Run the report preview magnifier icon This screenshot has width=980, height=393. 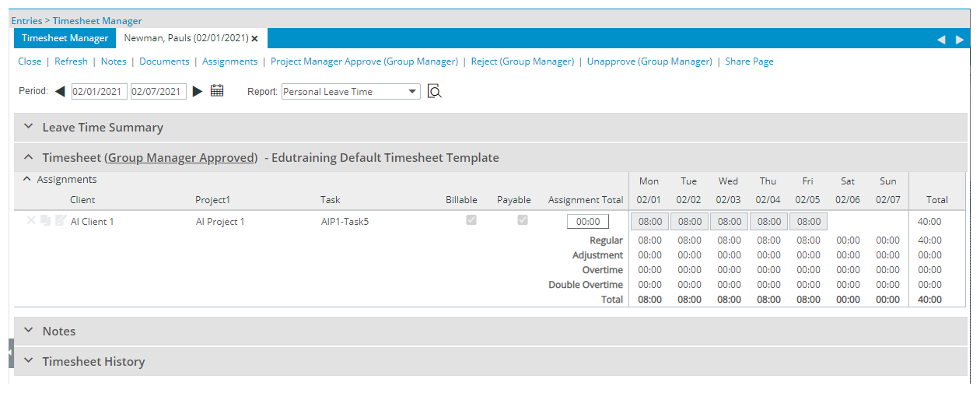(x=435, y=92)
